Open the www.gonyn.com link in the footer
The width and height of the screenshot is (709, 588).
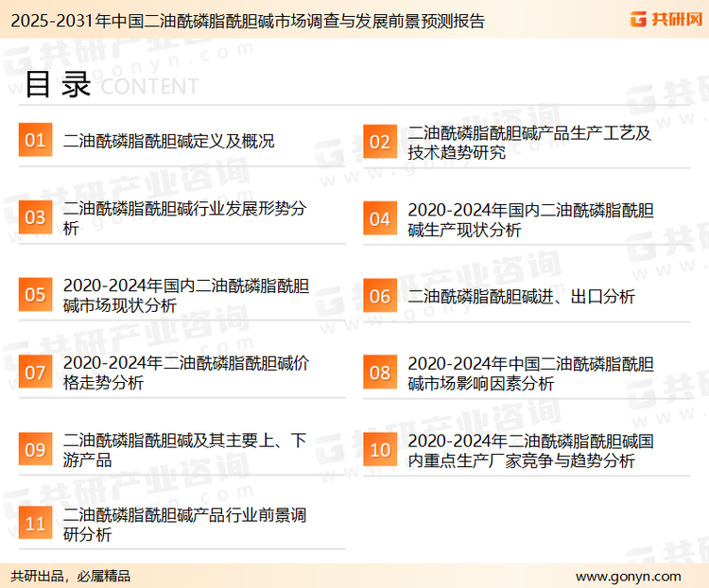[628, 577]
